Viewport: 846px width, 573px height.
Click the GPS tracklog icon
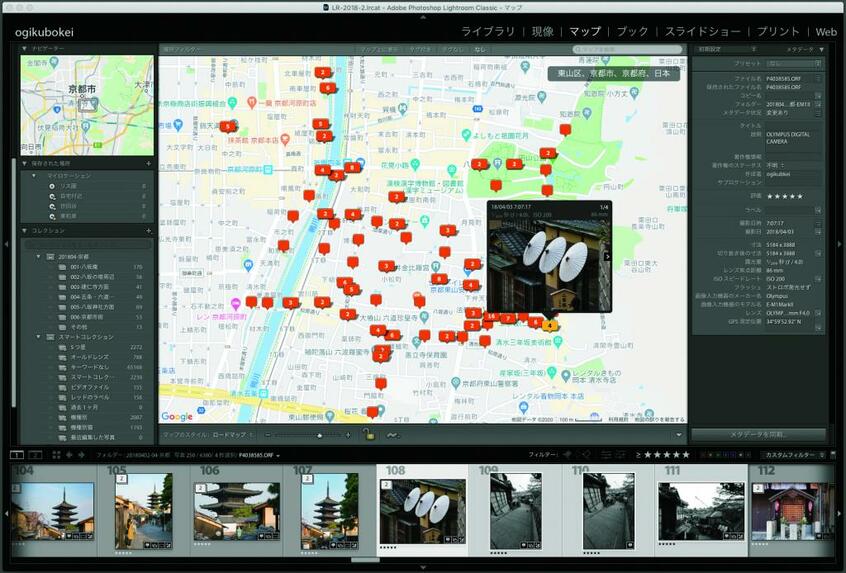[x=392, y=435]
